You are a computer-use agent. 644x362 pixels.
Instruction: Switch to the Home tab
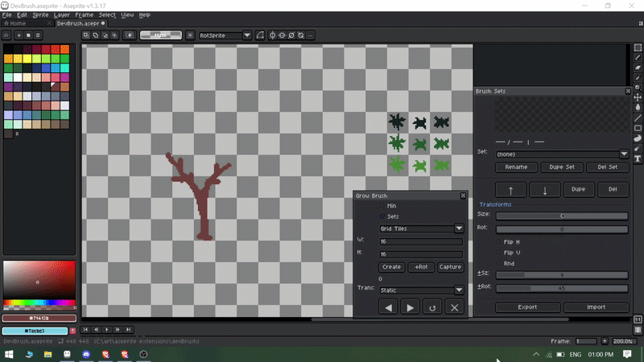pyautogui.click(x=18, y=23)
